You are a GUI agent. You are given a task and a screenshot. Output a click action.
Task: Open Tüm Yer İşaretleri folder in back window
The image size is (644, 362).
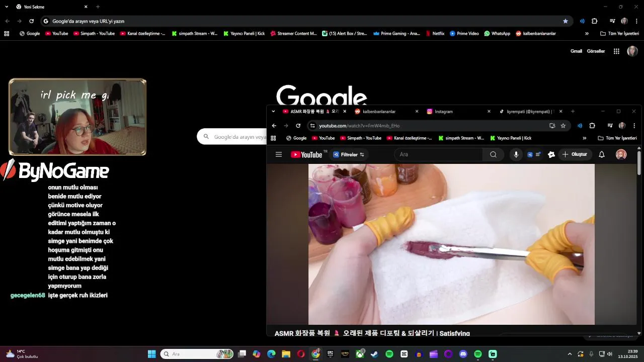pos(619,34)
